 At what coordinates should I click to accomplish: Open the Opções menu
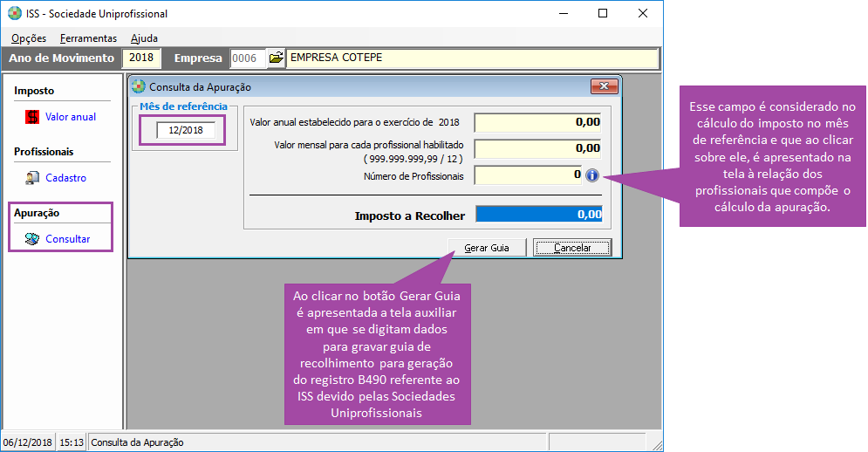(x=29, y=38)
